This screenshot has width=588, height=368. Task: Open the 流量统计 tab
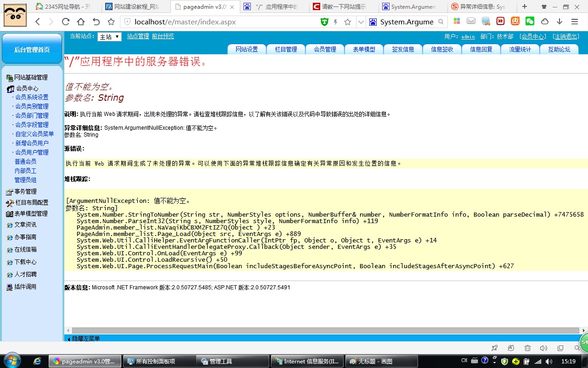click(x=520, y=49)
